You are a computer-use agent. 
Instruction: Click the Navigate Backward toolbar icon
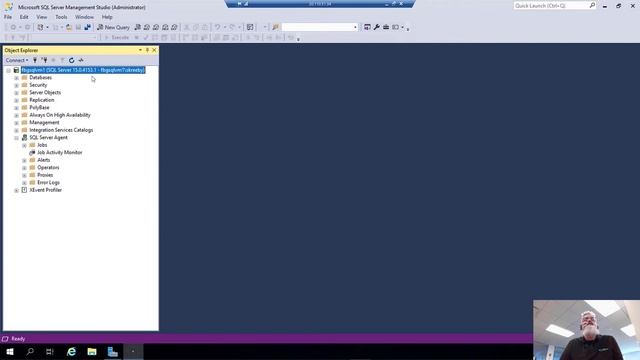click(13, 27)
